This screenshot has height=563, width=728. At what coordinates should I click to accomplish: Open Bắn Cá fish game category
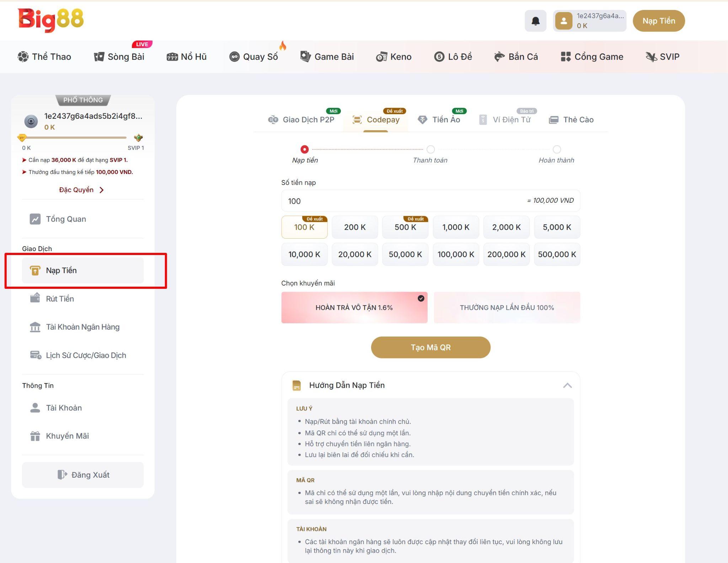[516, 57]
